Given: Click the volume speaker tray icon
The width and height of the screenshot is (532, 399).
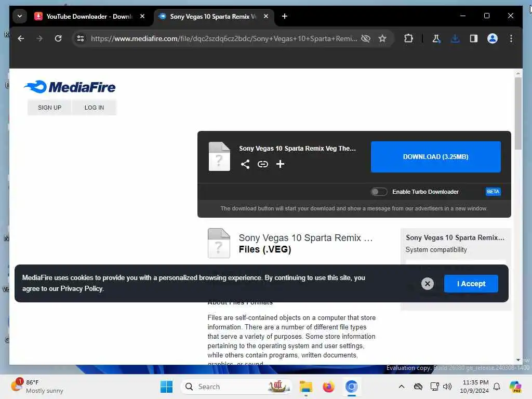Looking at the screenshot, I should coord(447,387).
